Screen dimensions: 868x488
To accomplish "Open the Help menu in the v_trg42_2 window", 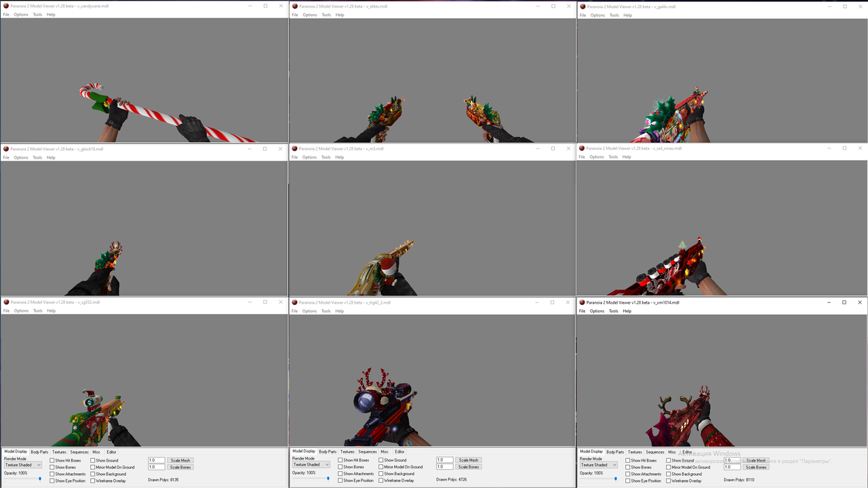I will [340, 311].
